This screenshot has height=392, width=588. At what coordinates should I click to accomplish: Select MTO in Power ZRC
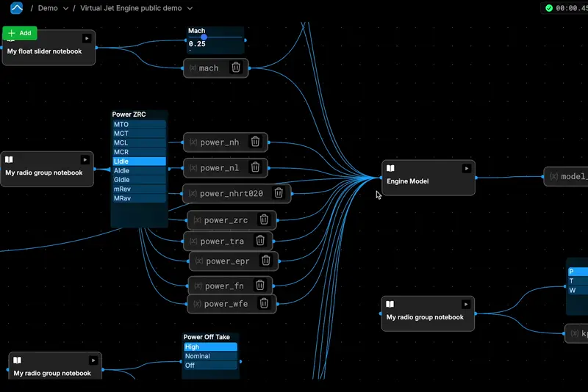(x=139, y=124)
